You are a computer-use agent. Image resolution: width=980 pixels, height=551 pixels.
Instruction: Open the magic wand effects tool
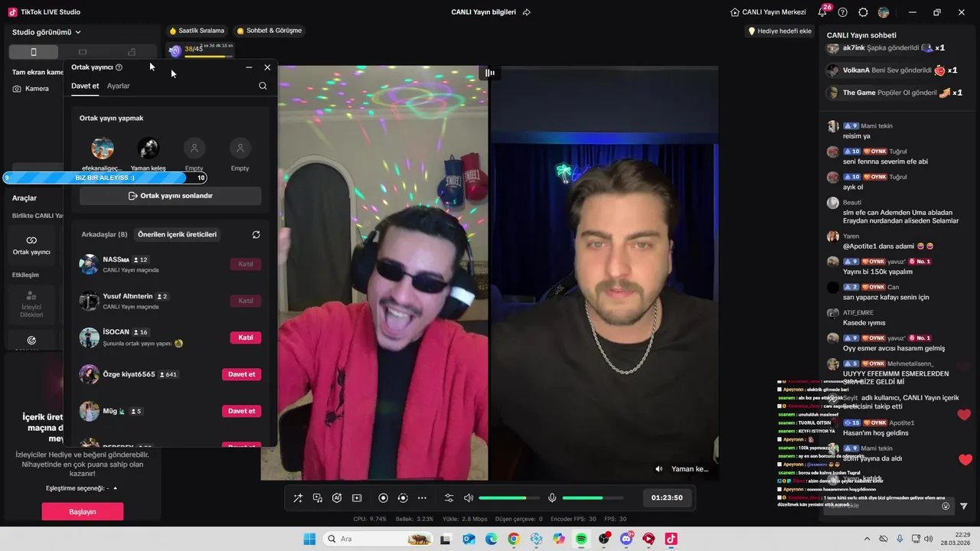(298, 498)
